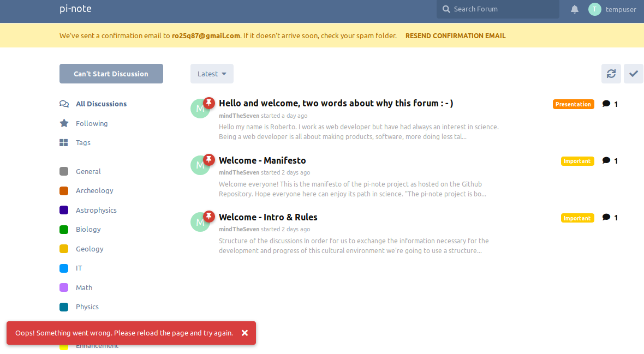Focus the Search Forum field
This screenshot has width=644, height=354.
498,9
